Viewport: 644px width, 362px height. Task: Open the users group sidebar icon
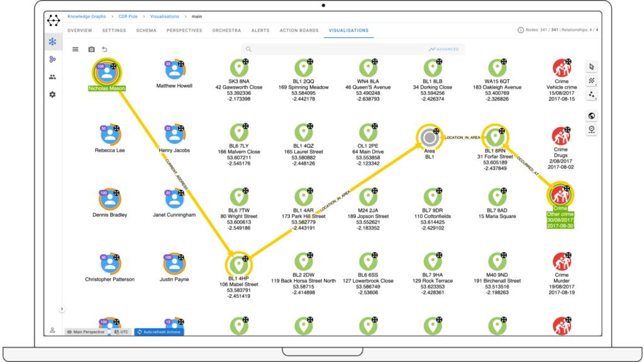click(53, 77)
